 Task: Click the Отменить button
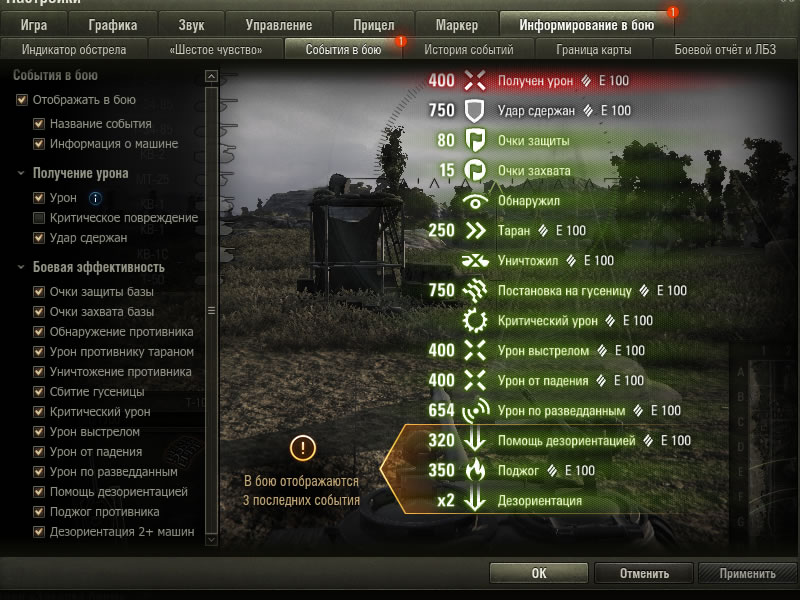pos(644,573)
